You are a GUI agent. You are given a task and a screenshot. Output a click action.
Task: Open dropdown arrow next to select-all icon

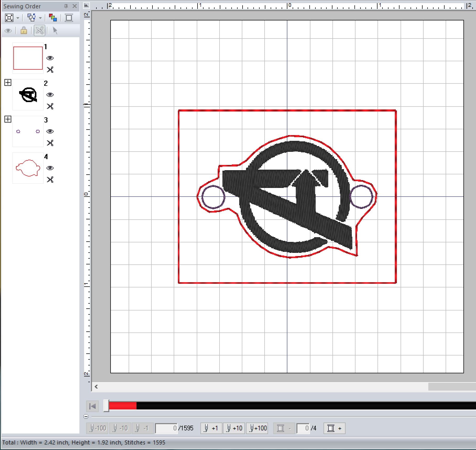[18, 18]
